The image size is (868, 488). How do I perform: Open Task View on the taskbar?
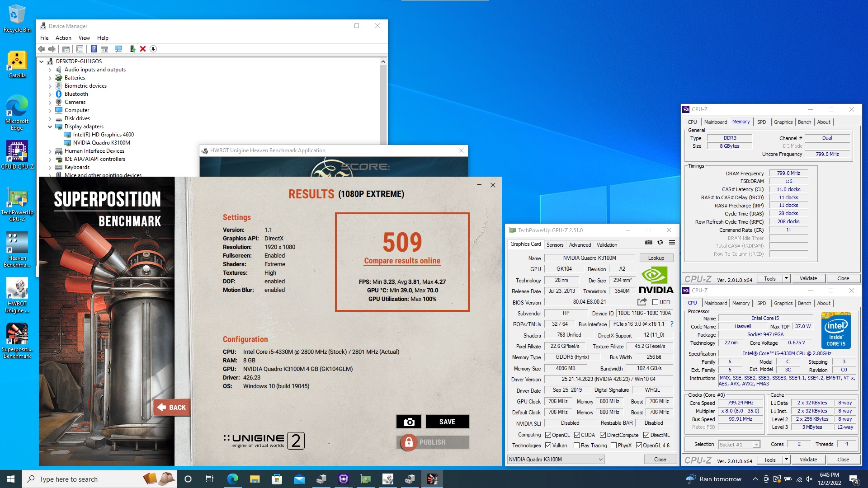[x=209, y=479]
